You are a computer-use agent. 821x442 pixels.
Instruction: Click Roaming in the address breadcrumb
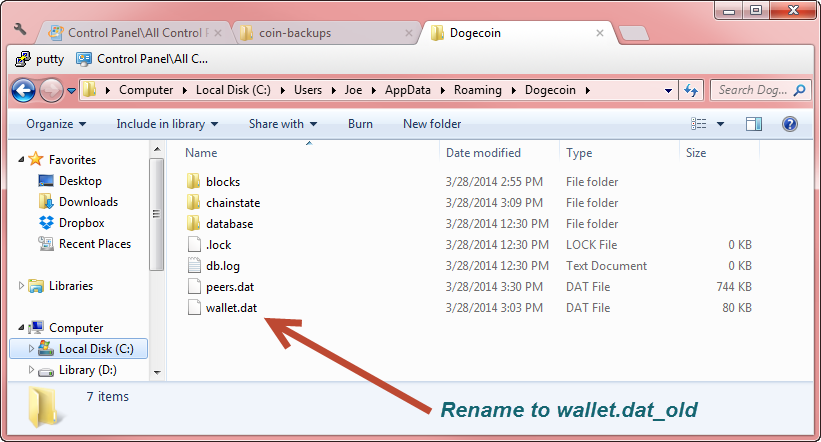click(x=478, y=90)
